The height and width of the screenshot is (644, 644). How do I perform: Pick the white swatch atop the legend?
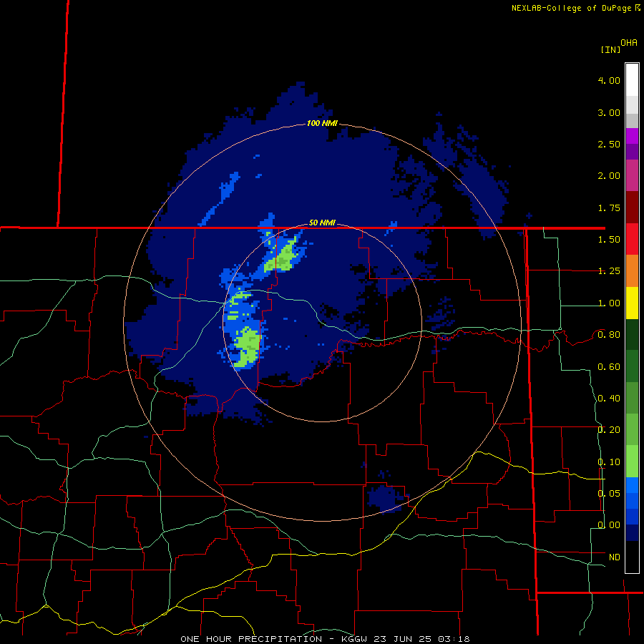coord(632,79)
